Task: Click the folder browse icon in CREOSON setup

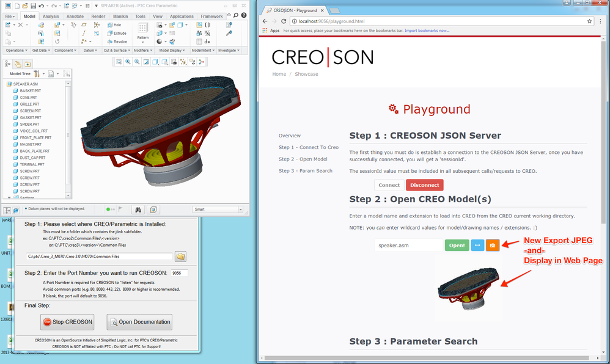Action: tap(180, 257)
